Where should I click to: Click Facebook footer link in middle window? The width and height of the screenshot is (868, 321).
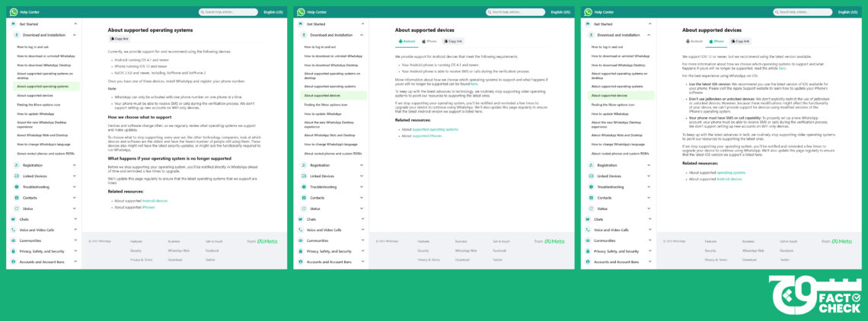(x=499, y=251)
